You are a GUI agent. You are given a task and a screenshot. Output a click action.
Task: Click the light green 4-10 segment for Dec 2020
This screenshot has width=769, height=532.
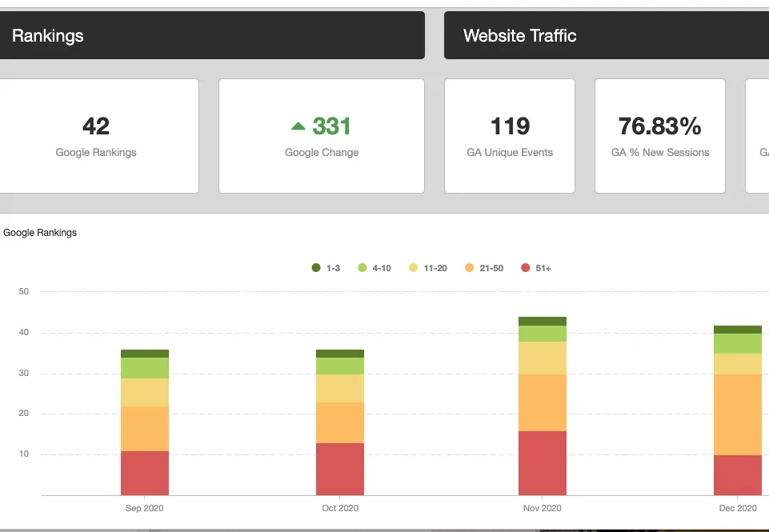coord(738,344)
